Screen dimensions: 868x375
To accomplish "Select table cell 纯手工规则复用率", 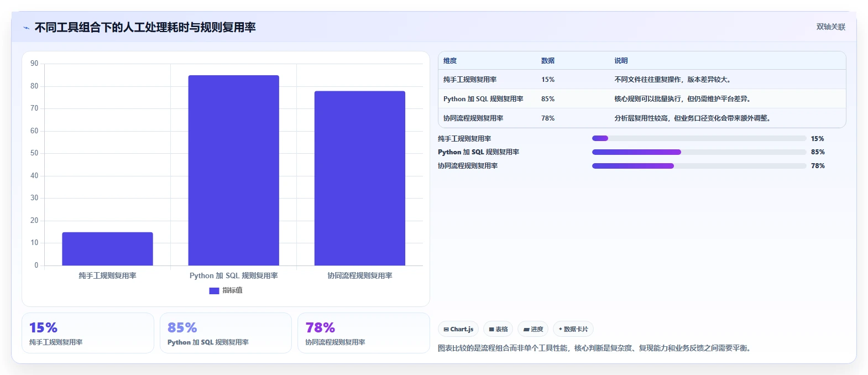I will click(x=470, y=80).
